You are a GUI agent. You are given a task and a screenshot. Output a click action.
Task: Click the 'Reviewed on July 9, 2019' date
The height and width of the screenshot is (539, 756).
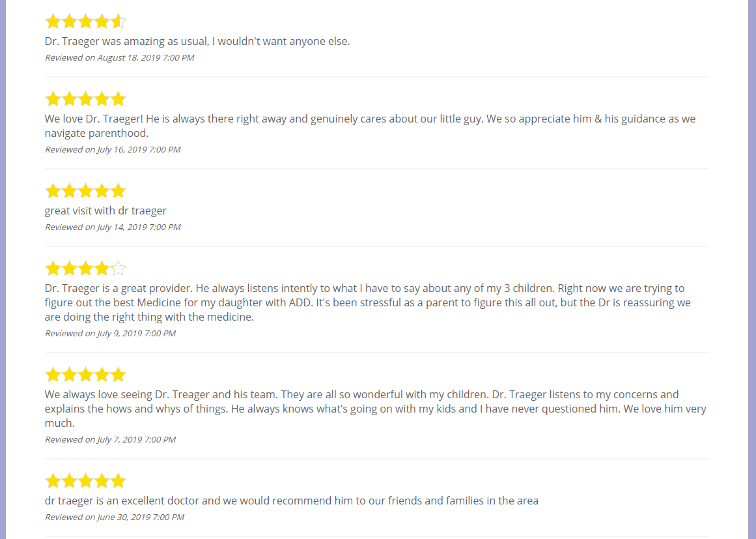tap(111, 334)
